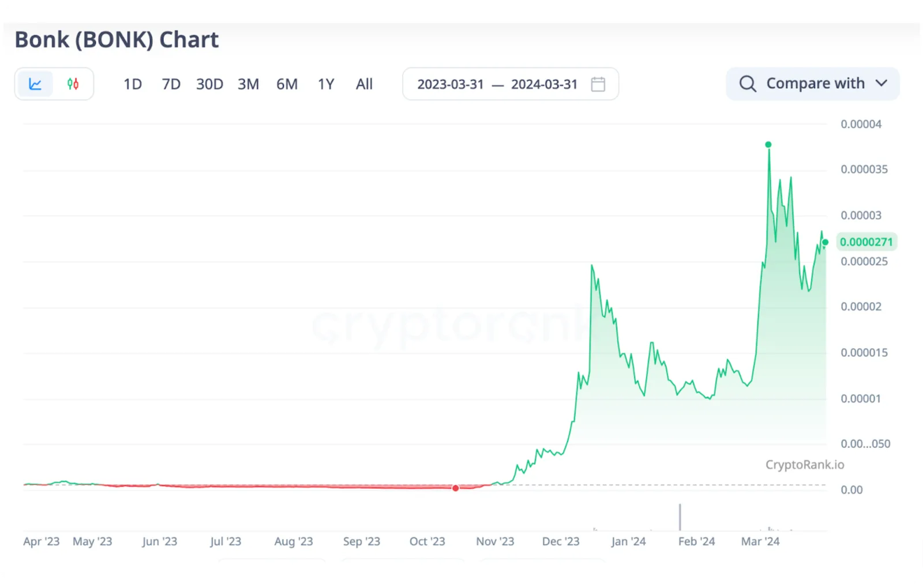Click the 0.00003 price axis label

click(x=861, y=216)
